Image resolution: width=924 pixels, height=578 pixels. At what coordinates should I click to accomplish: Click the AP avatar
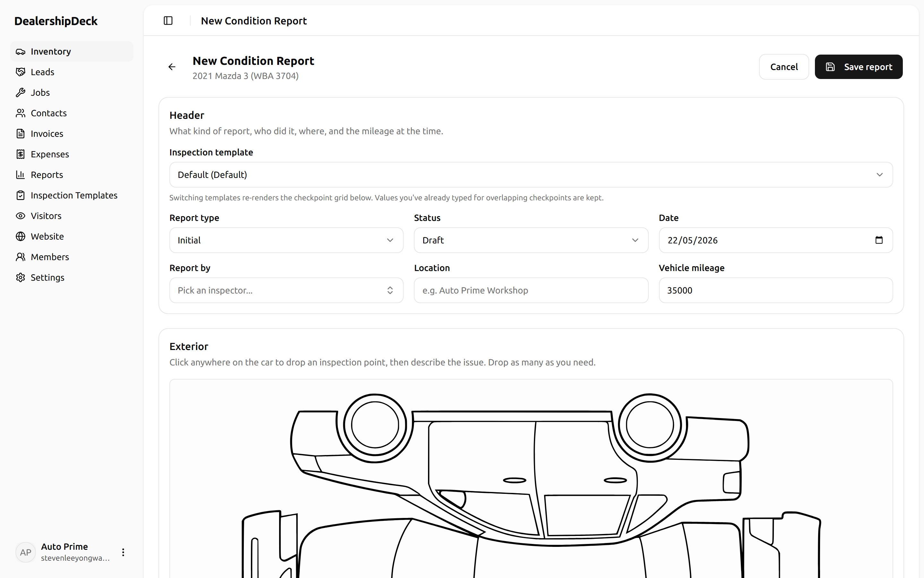click(26, 552)
